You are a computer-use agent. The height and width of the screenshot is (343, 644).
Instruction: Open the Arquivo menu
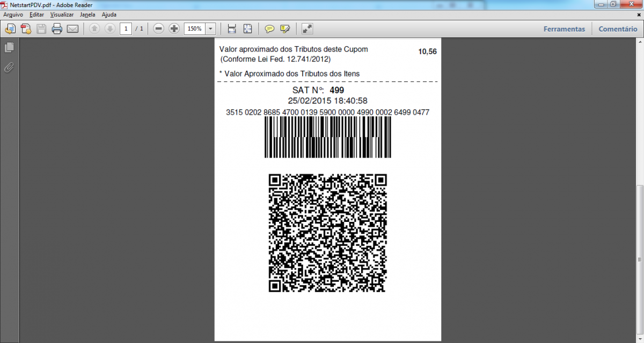point(13,14)
